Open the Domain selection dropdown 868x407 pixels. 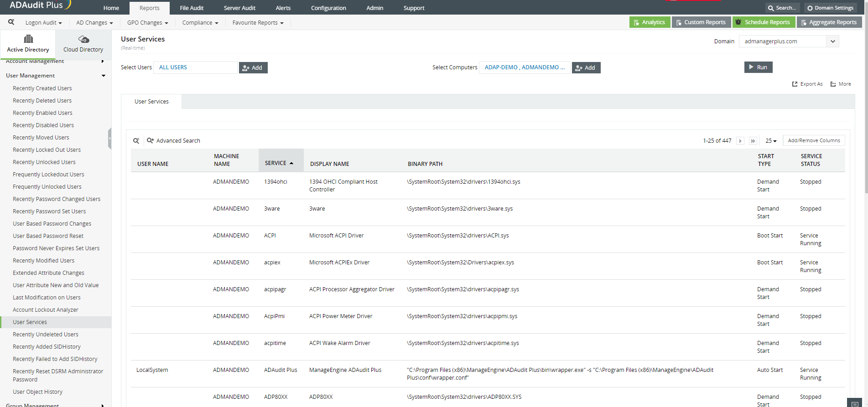tap(832, 41)
